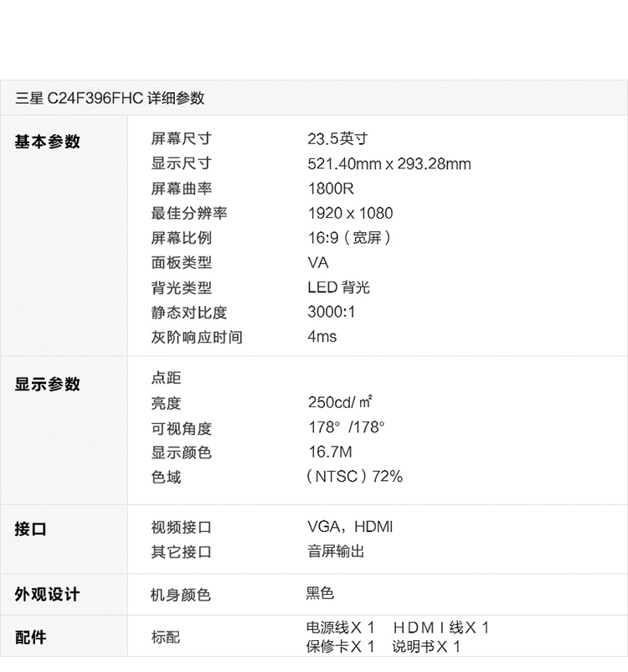Image resolution: width=628 pixels, height=672 pixels.
Task: Click the 显示颜色 label
Action: click(182, 452)
